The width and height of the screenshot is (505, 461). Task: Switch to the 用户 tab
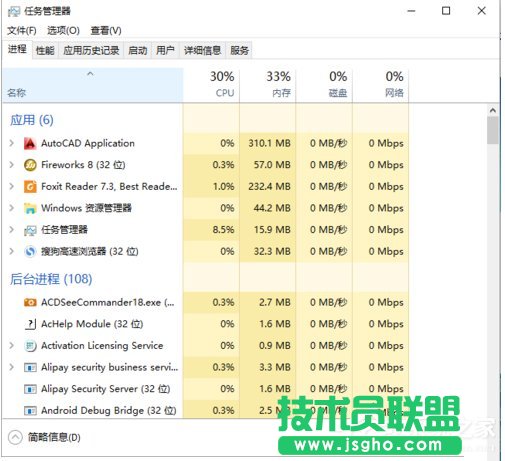pyautogui.click(x=166, y=51)
